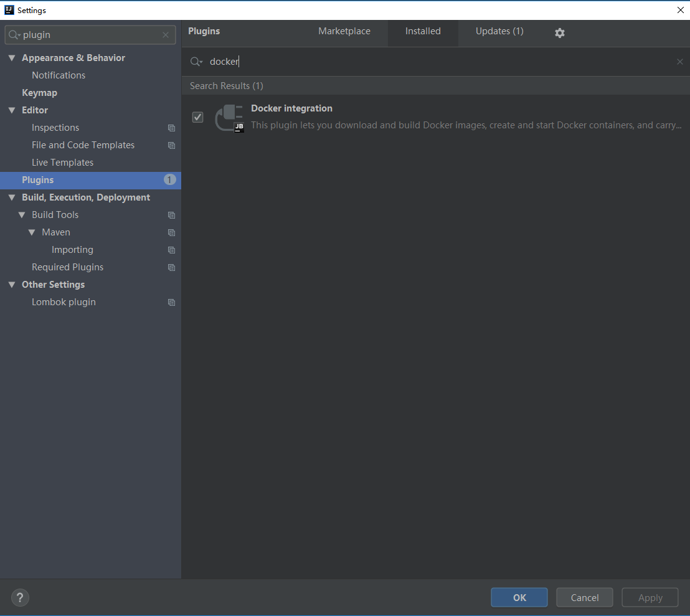Select Plugins in the settings tree

click(91, 180)
